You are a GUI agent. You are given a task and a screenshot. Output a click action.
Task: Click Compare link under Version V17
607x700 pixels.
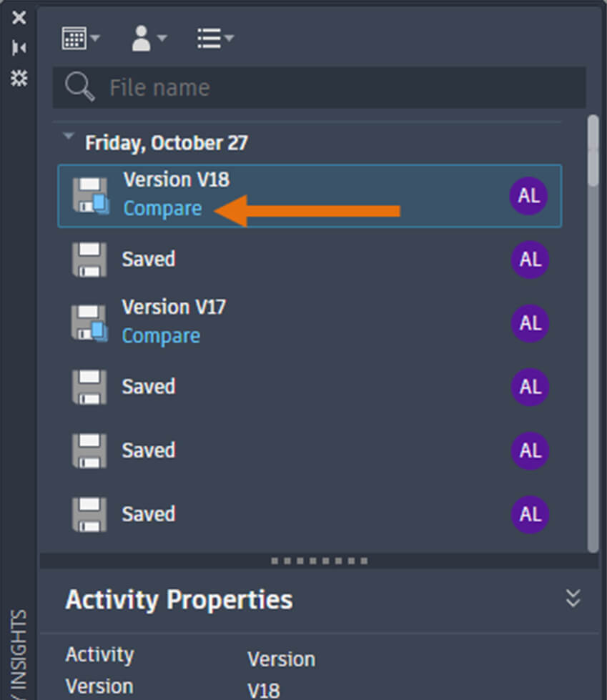pos(161,336)
